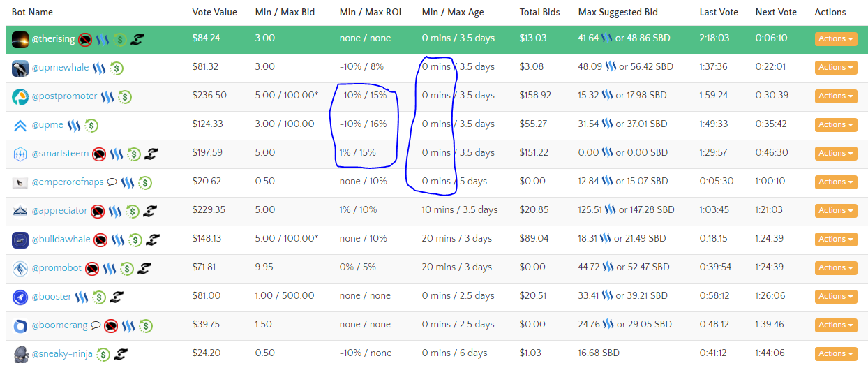Click the Steem logo icon beside @emperorofnaps
Viewport: 868px width, 368px height.
click(x=128, y=183)
